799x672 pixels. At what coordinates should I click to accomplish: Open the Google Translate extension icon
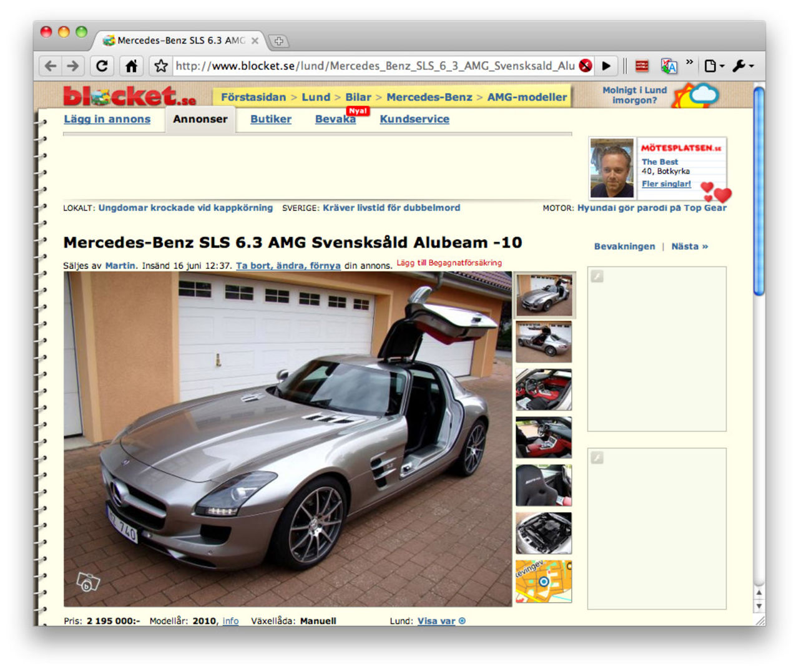[x=670, y=65]
